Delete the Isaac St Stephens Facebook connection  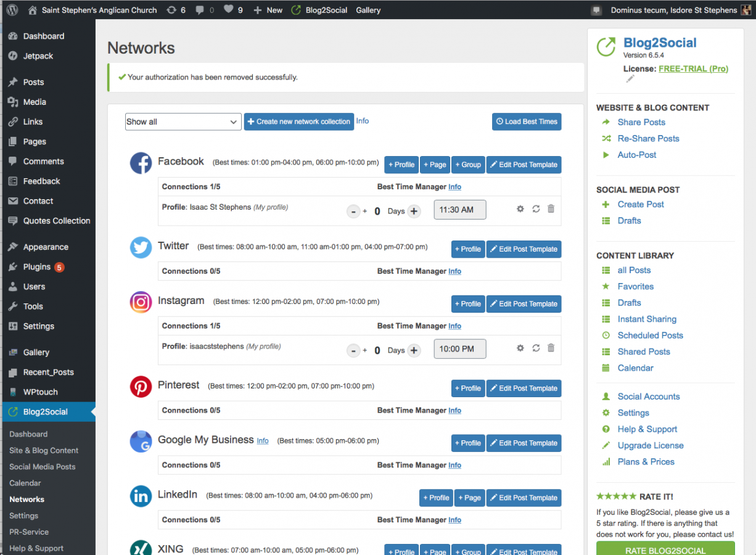pyautogui.click(x=551, y=209)
